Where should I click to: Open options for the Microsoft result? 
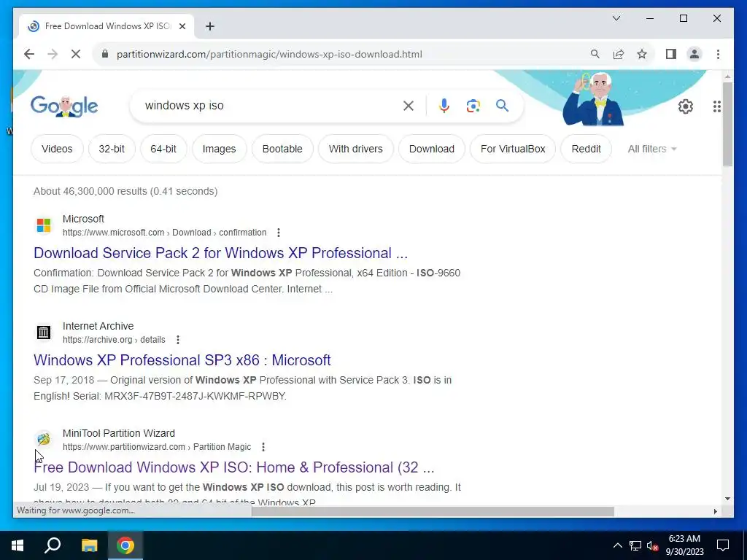pos(279,233)
